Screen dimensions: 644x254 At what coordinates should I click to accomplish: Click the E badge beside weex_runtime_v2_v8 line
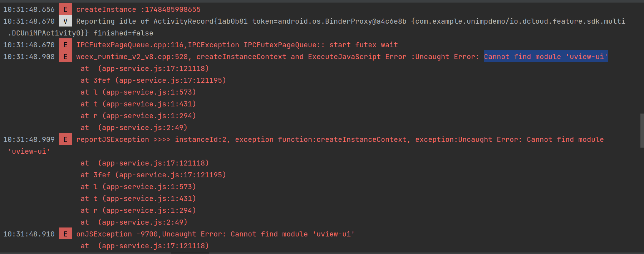tap(65, 57)
